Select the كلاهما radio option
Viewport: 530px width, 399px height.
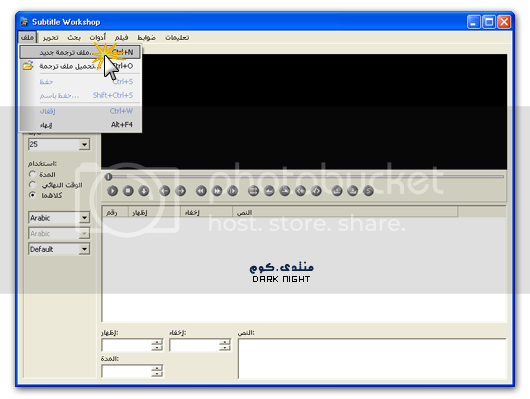[32, 195]
